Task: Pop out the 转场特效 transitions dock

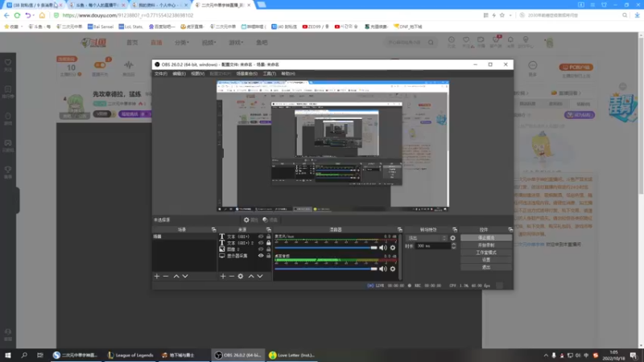Action: [455, 229]
